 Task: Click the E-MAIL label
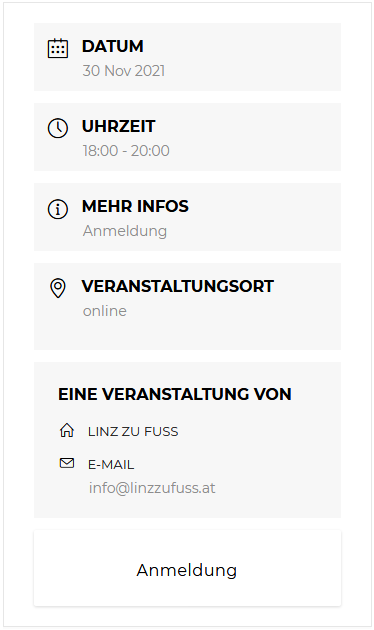[111, 464]
